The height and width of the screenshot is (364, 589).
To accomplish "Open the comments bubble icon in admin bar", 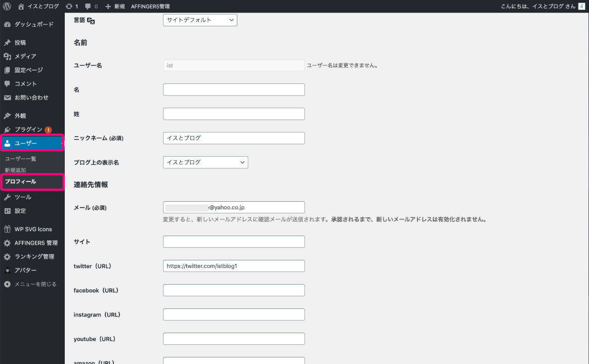I will [89, 6].
